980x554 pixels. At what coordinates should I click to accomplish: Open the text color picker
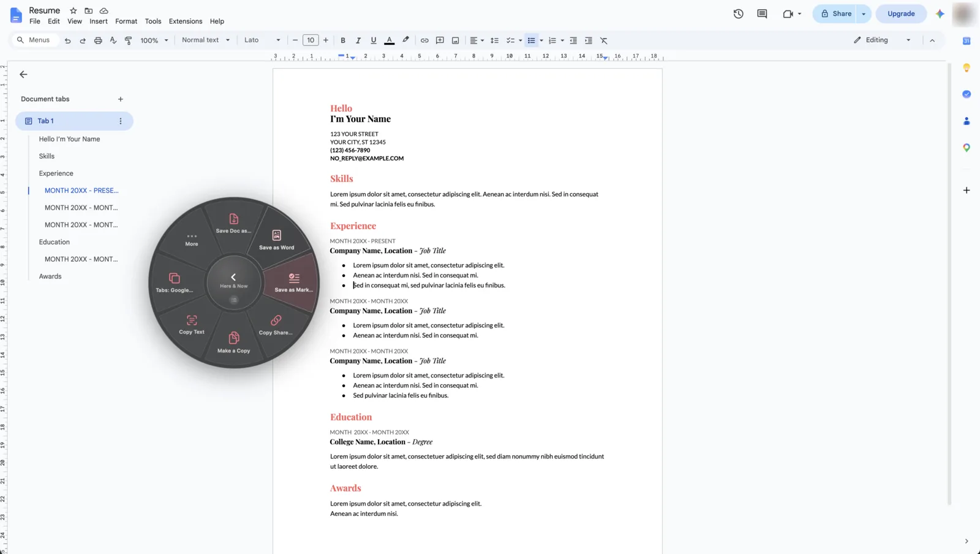(389, 40)
